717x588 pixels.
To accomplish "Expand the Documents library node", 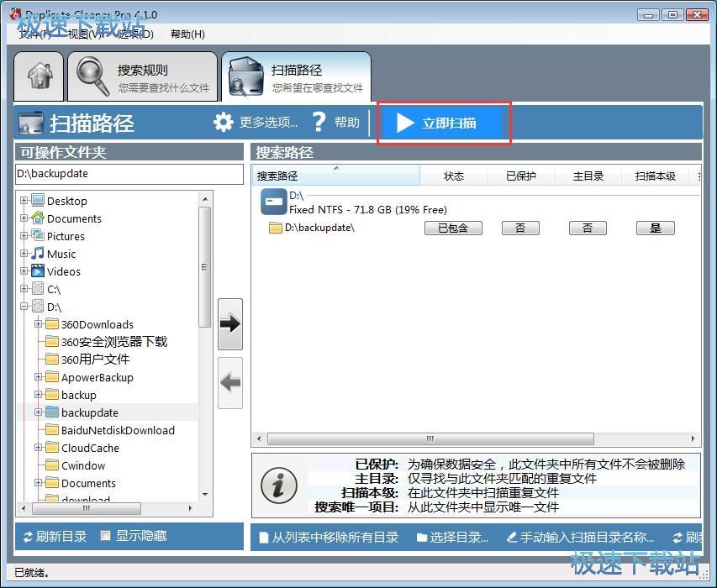I will pyautogui.click(x=24, y=218).
